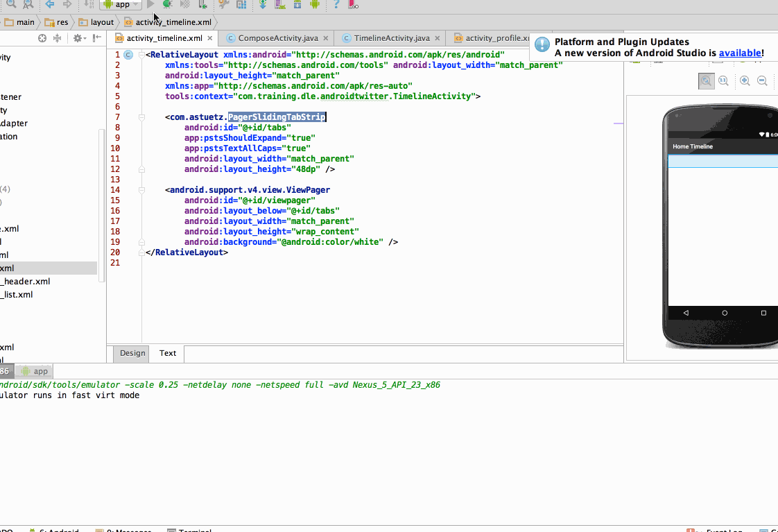Click the Home Timeline title in phone preview
This screenshot has height=532, width=778.
pyautogui.click(x=693, y=146)
